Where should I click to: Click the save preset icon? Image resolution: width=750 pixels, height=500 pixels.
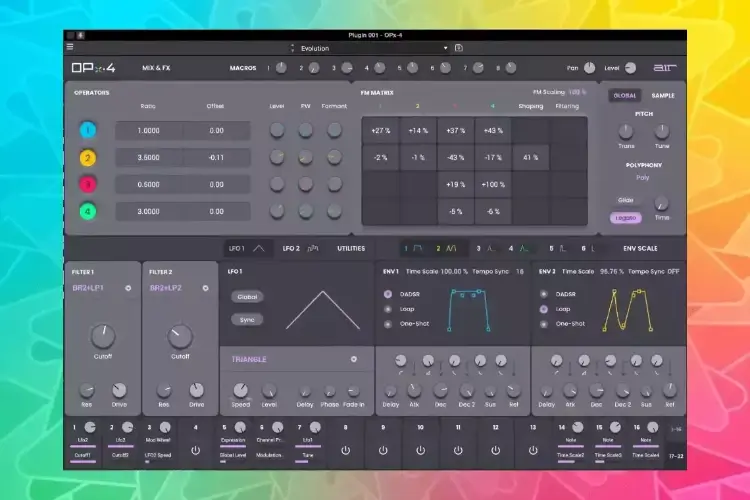(x=458, y=48)
